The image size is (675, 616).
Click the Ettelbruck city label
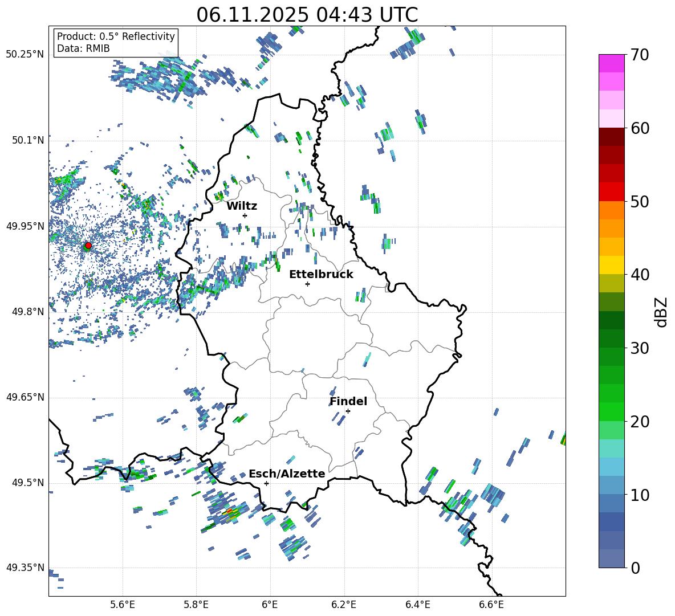tap(321, 275)
